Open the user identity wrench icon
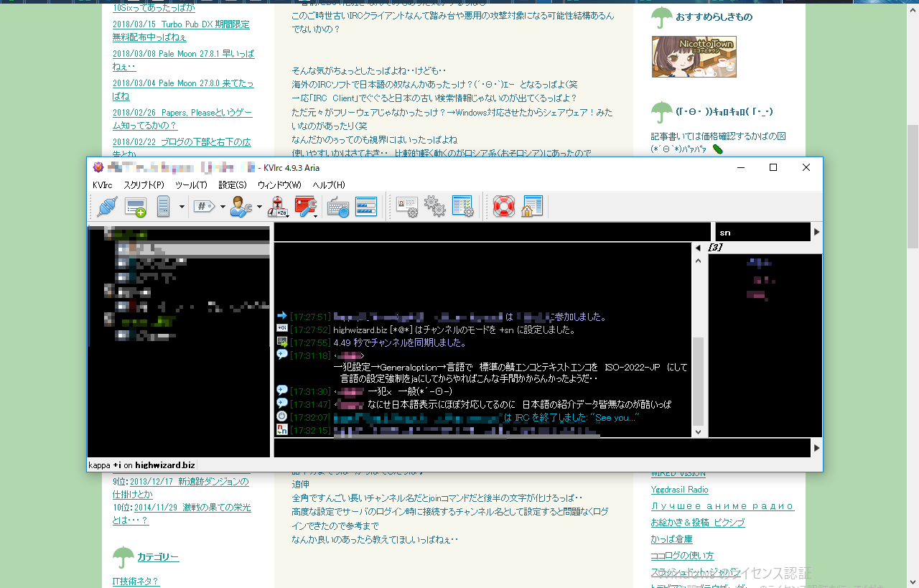This screenshot has width=919, height=588. click(241, 207)
